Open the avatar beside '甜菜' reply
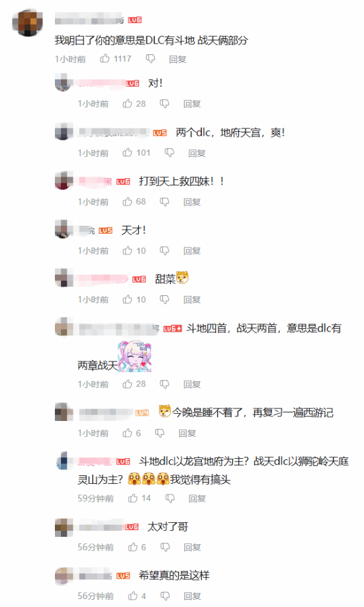The width and height of the screenshot is (364, 607). pos(64,277)
